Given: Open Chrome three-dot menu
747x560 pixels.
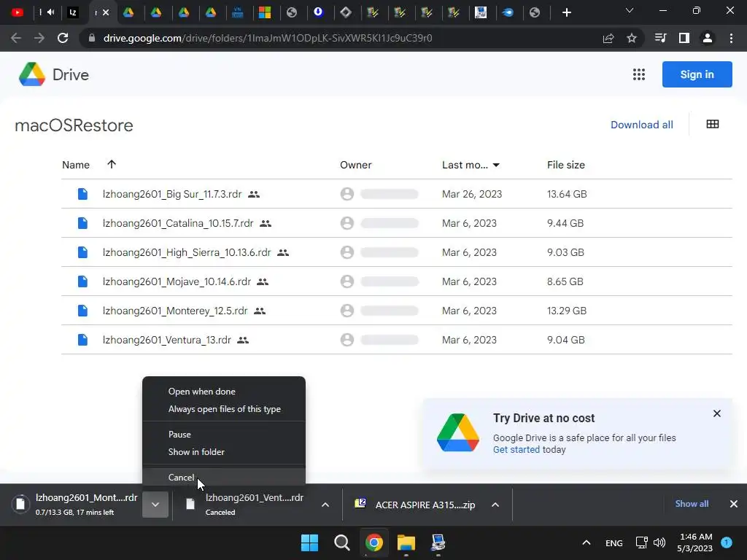Looking at the screenshot, I should click(x=731, y=38).
